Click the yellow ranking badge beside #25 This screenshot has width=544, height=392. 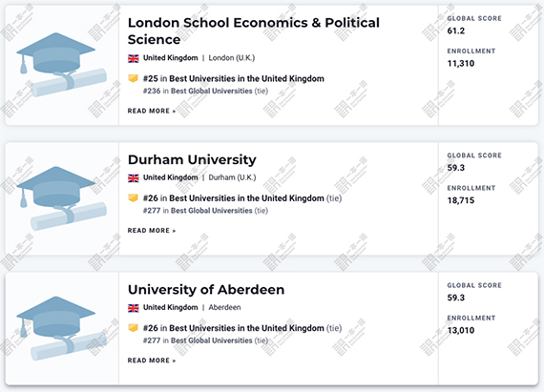tap(134, 78)
